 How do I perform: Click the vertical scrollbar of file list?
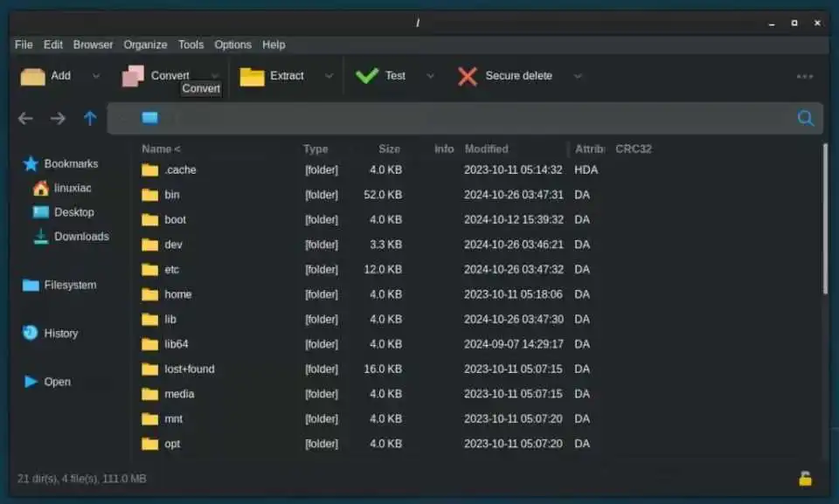pos(825,218)
